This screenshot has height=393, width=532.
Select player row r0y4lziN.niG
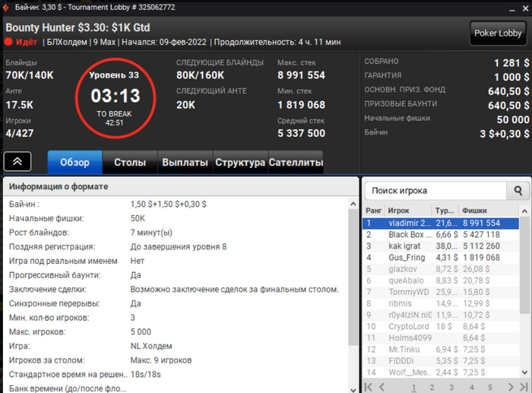click(441, 315)
